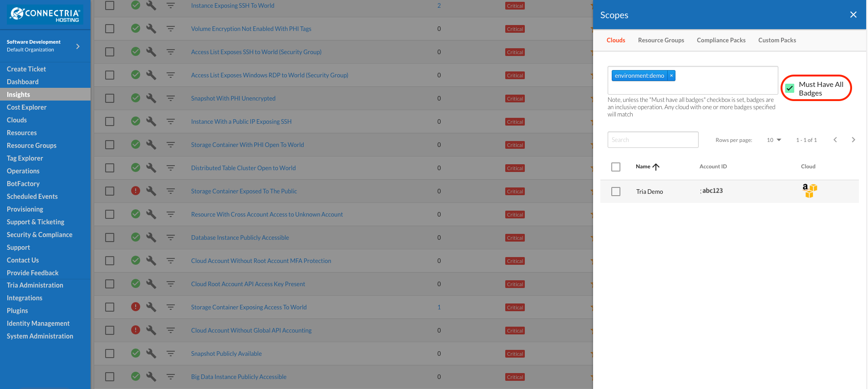868x389 pixels.
Task: Uncheck Must Have All Badges
Action: (790, 88)
